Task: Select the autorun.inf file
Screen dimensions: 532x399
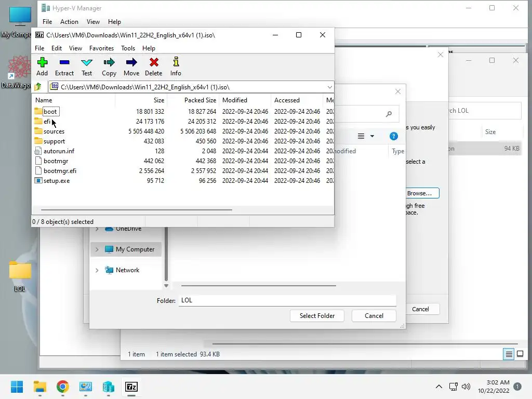Action: pyautogui.click(x=59, y=151)
